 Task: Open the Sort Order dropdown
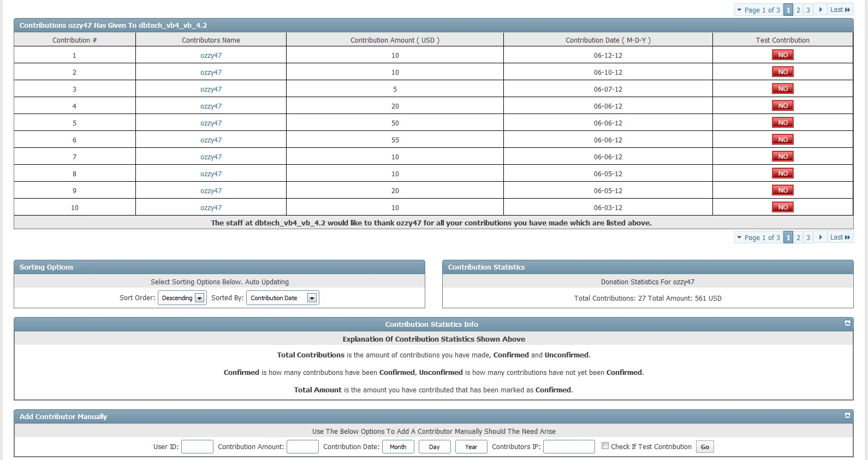click(182, 298)
